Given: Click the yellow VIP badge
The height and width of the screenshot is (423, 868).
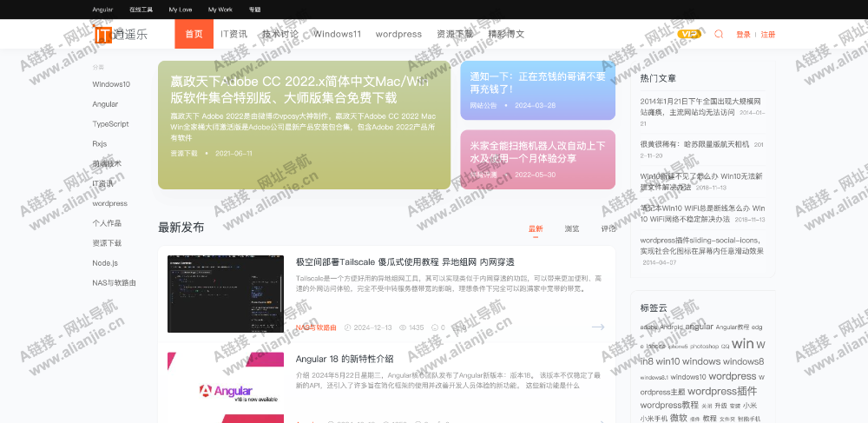Looking at the screenshot, I should 689,34.
